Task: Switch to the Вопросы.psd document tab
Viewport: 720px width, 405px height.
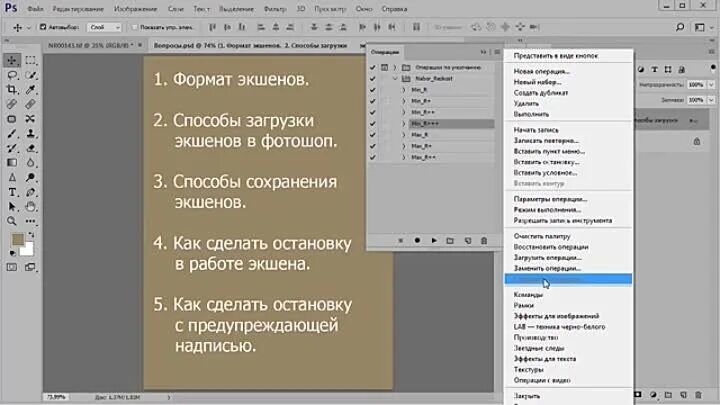Action: (250, 45)
